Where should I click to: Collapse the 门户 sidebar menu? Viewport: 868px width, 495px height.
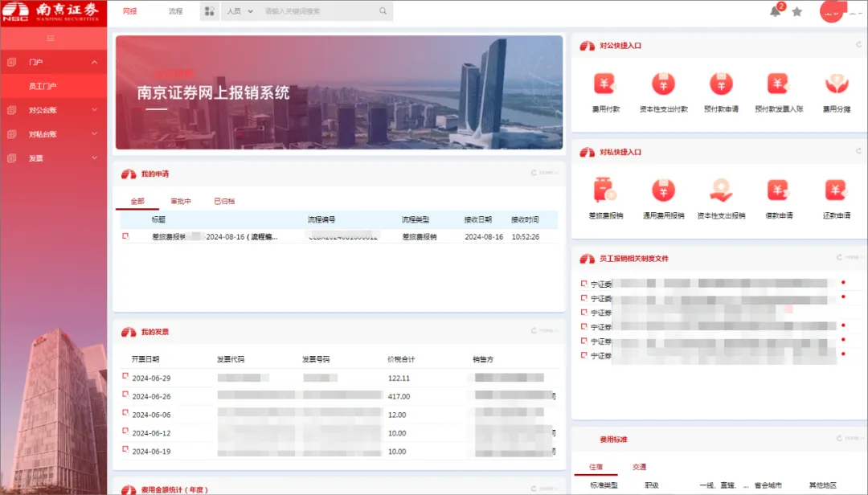[53, 63]
